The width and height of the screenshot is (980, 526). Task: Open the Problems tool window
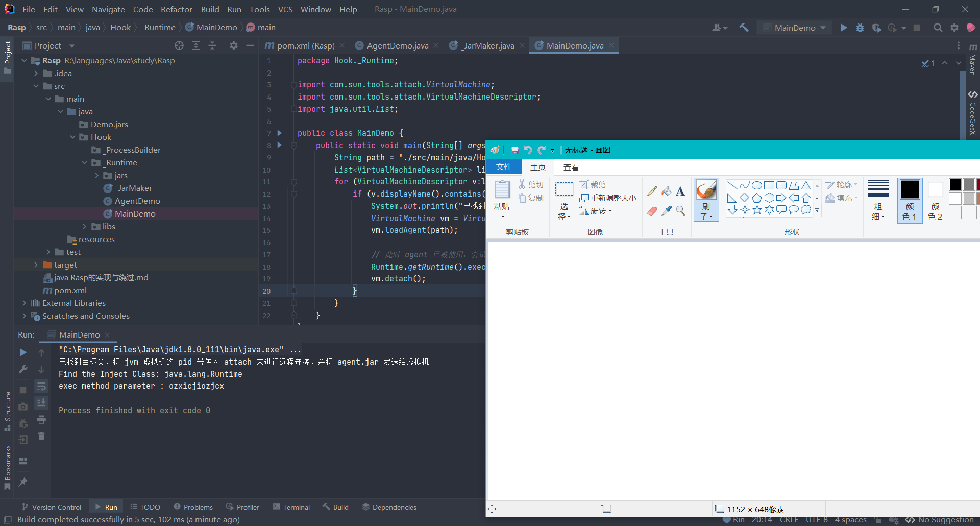click(x=193, y=507)
